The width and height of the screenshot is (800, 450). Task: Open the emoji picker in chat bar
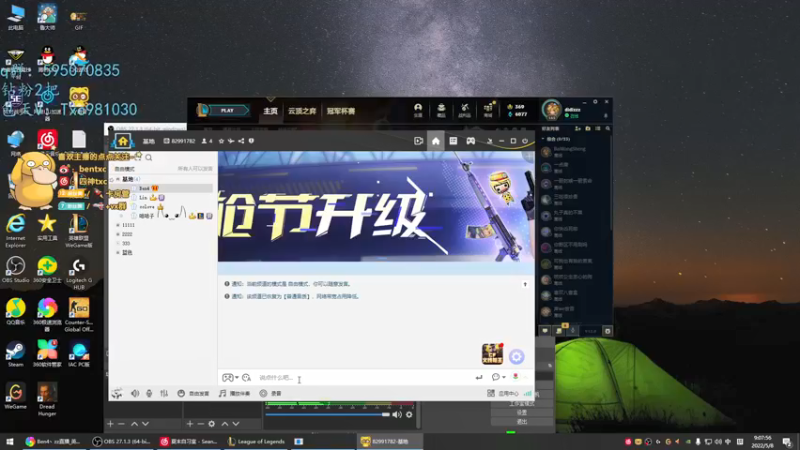click(x=246, y=378)
